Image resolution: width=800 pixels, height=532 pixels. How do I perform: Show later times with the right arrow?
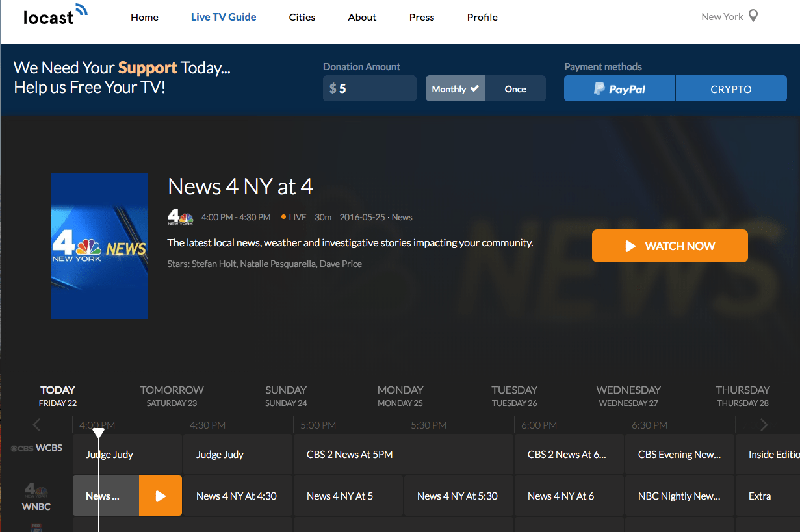[x=764, y=425]
